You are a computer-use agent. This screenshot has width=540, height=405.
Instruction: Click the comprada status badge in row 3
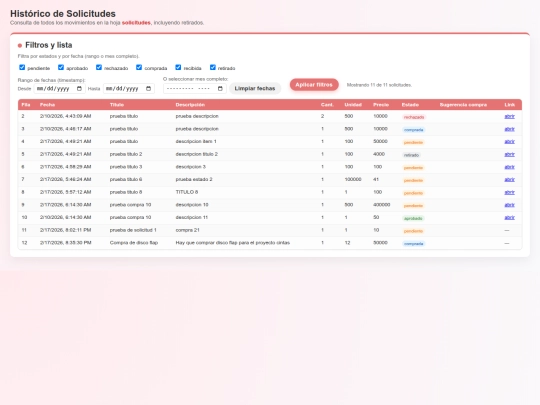[x=414, y=130]
